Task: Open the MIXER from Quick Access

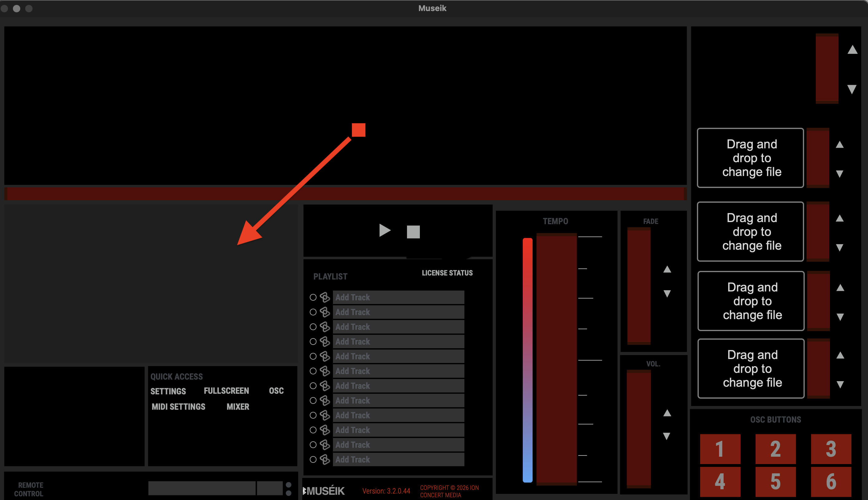Action: click(x=238, y=407)
